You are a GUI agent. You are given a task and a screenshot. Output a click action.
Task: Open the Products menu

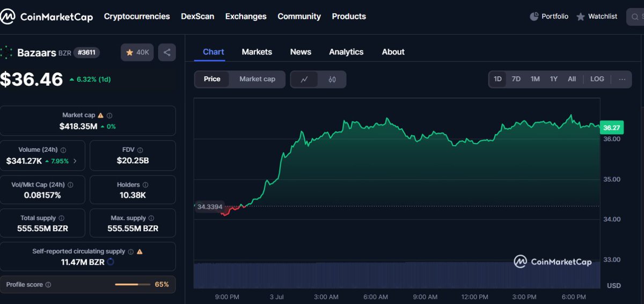(x=349, y=17)
